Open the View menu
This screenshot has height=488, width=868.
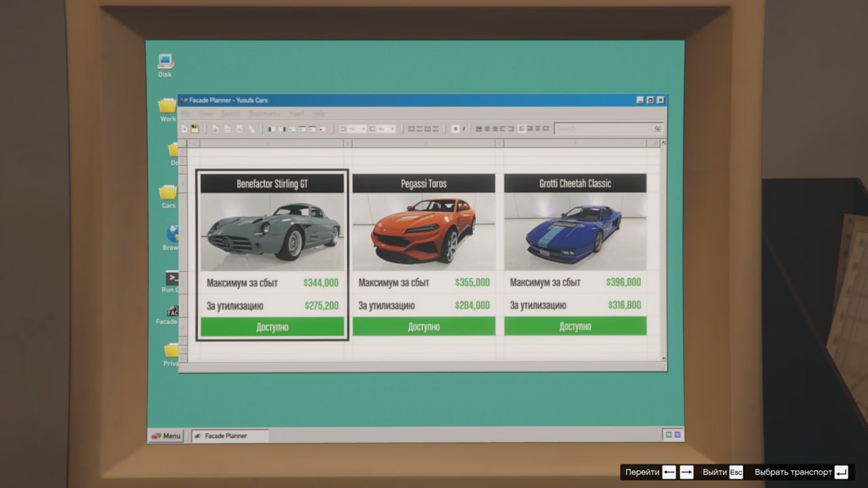207,114
